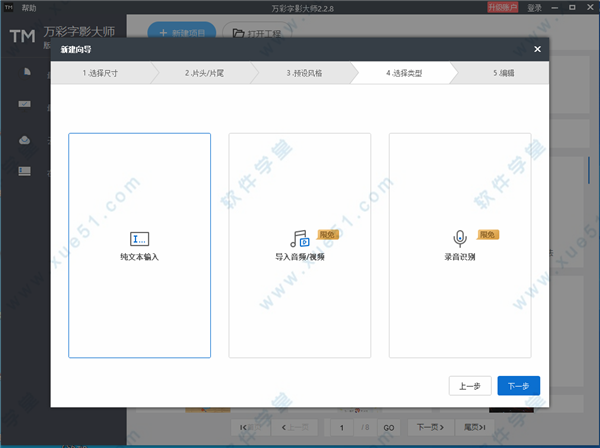
Task: Click the 限免 badge on 录音识别
Action: pyautogui.click(x=488, y=234)
